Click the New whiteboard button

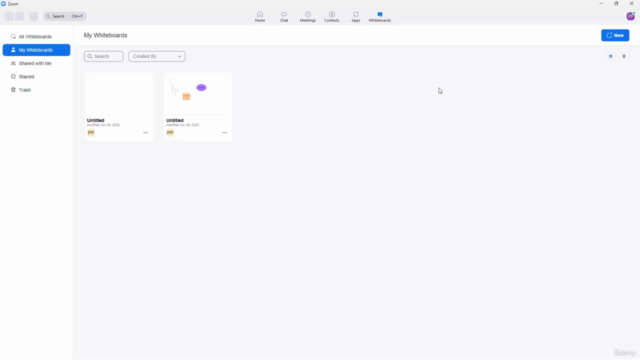click(615, 35)
